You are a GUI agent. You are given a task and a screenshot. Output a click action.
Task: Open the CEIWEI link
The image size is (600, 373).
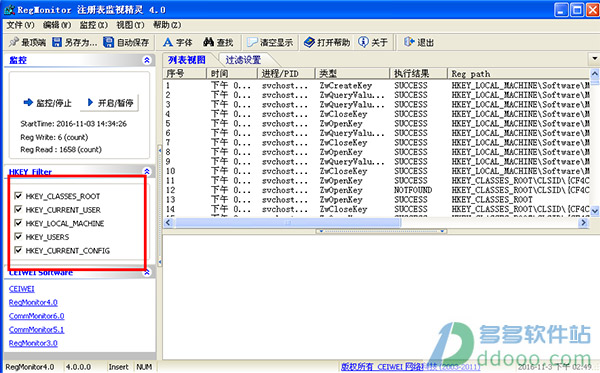[x=22, y=289]
